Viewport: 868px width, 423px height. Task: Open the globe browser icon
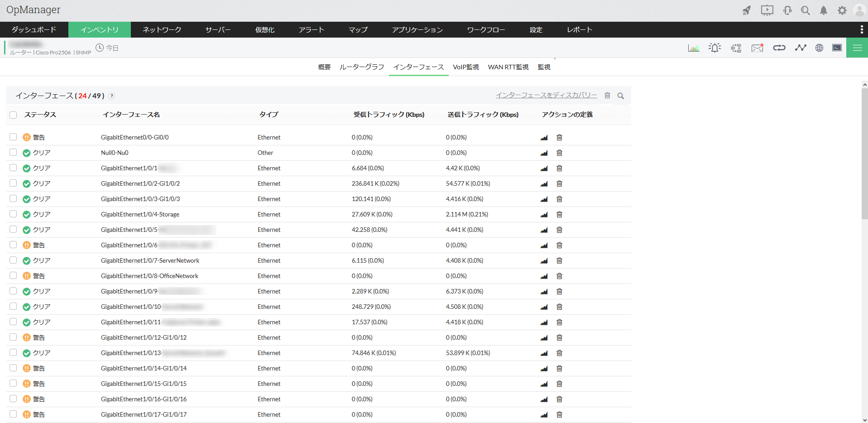point(819,48)
